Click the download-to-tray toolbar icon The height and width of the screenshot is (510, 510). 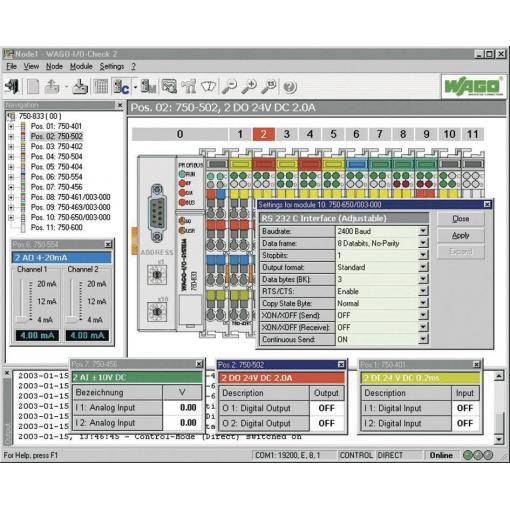tap(80, 87)
